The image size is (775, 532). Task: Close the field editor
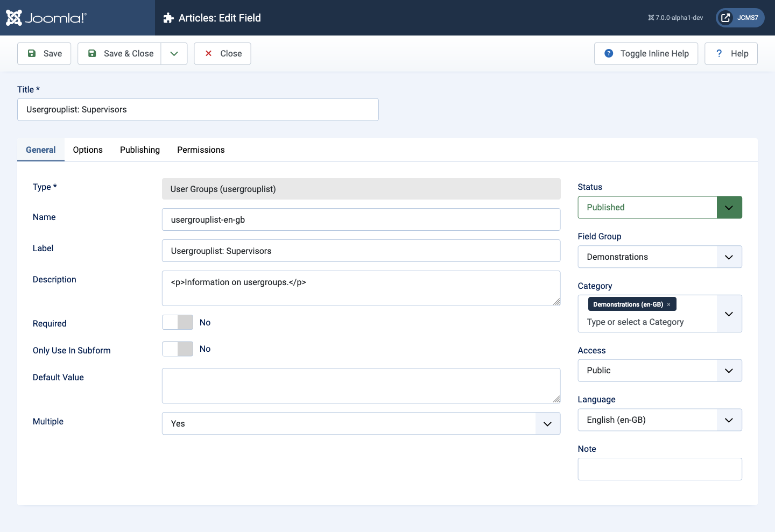(x=222, y=53)
